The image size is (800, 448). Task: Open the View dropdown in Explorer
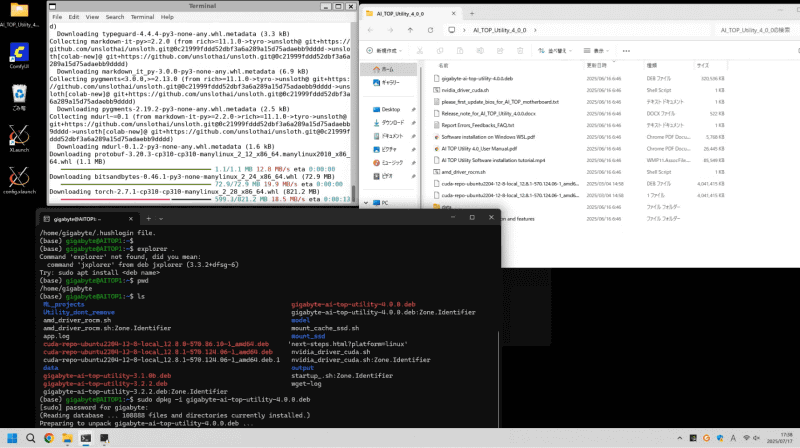[x=596, y=51]
